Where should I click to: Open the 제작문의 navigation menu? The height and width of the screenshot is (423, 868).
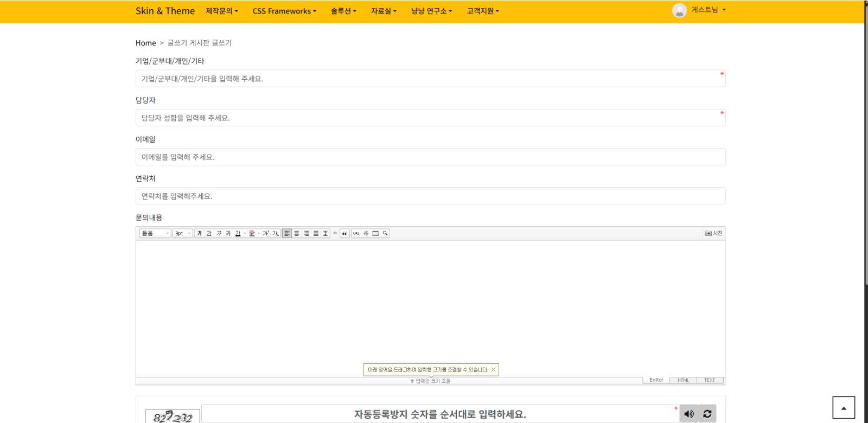(x=222, y=11)
